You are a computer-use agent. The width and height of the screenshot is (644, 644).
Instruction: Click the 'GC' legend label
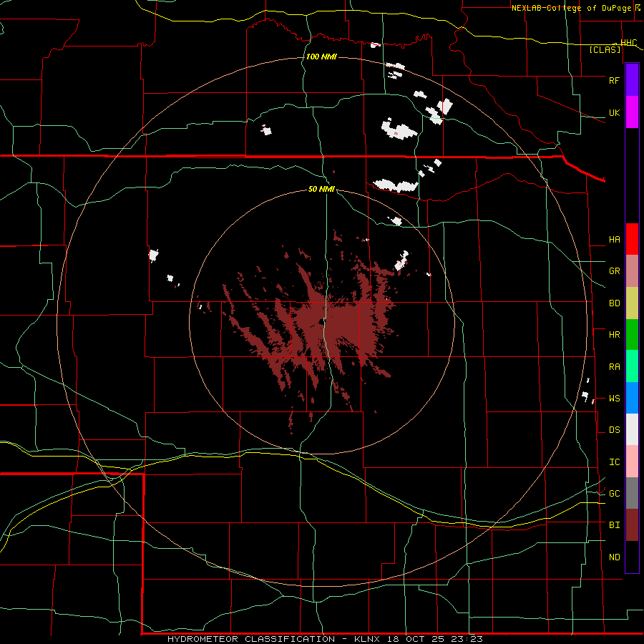tap(614, 494)
